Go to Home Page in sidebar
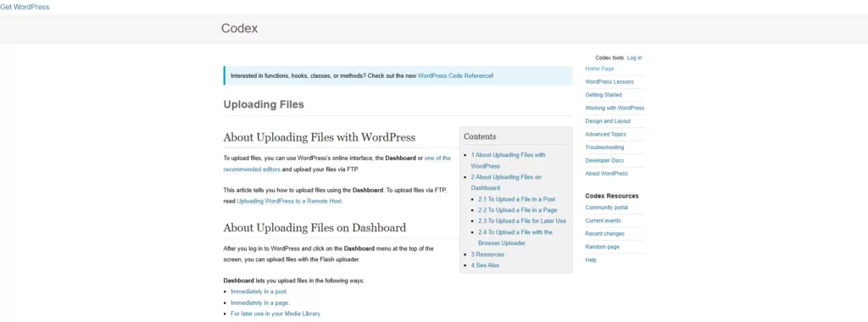The image size is (868, 322). tap(599, 69)
